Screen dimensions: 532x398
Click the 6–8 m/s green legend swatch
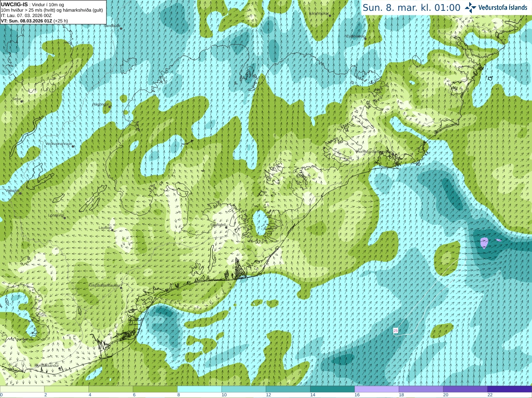point(155,389)
